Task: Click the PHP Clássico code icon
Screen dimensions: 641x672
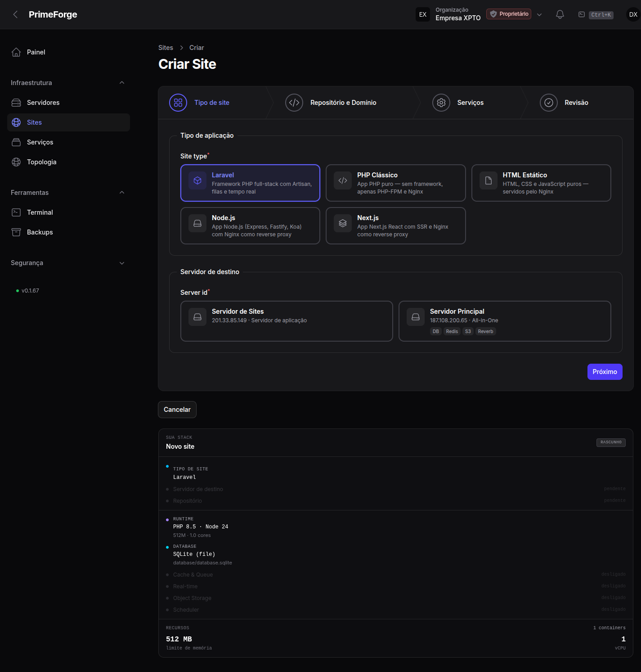Action: tap(343, 180)
